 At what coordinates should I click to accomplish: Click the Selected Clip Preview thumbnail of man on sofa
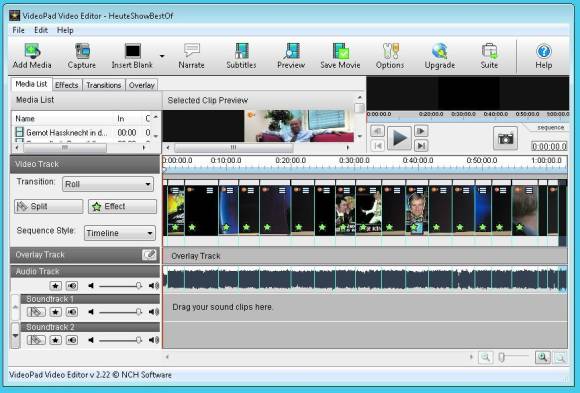[299, 126]
